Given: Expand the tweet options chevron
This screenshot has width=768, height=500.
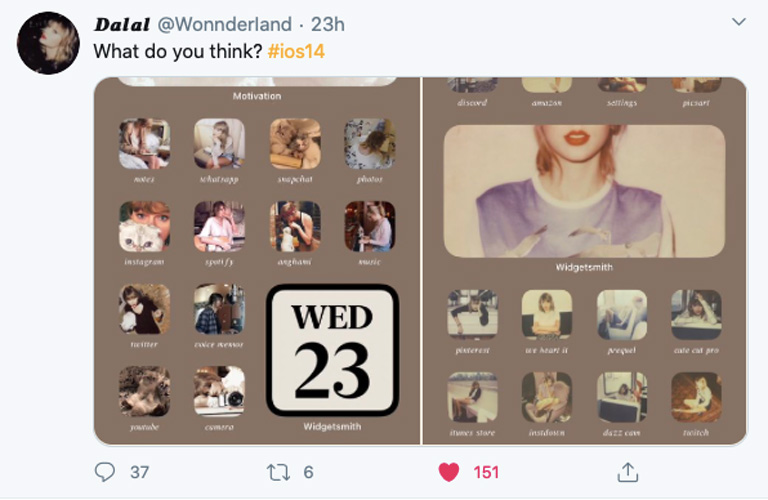Looking at the screenshot, I should 739,22.
